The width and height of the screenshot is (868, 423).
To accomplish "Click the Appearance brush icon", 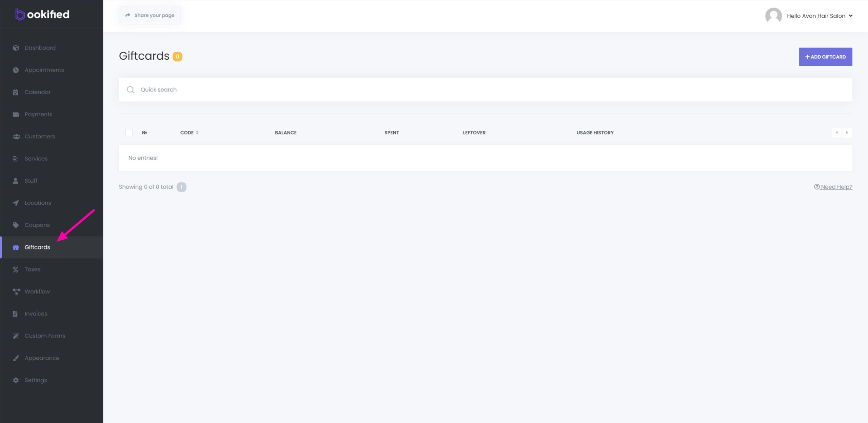I will coord(16,358).
